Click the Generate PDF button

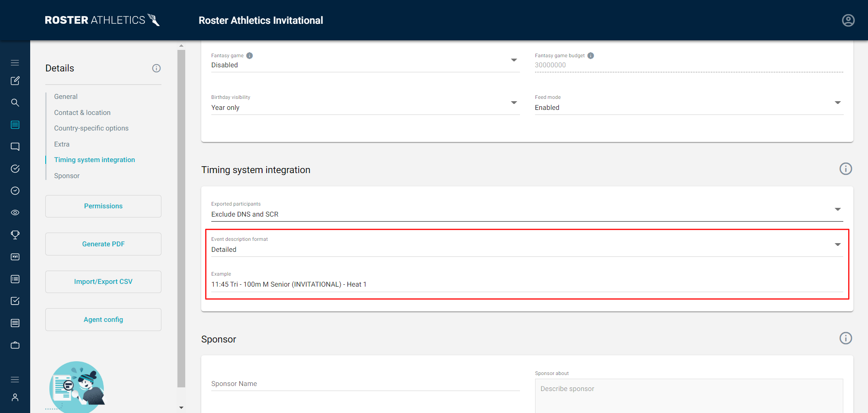[x=103, y=244]
